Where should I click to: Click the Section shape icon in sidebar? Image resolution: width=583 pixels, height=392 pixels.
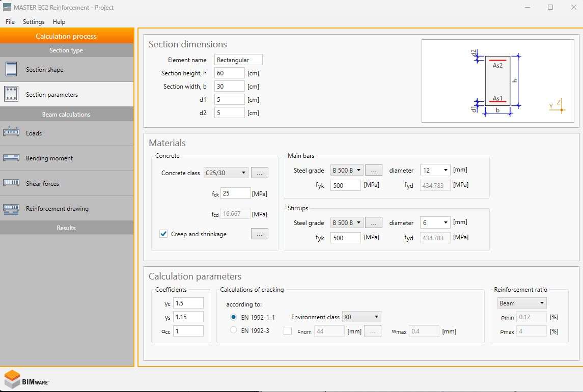tap(11, 69)
